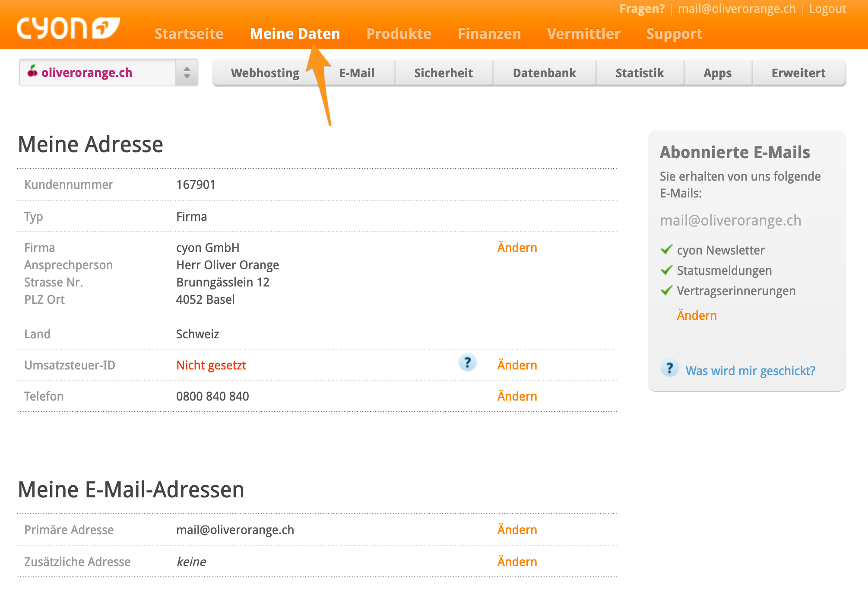
Task: Switch to Sicherheit tab
Action: point(444,73)
